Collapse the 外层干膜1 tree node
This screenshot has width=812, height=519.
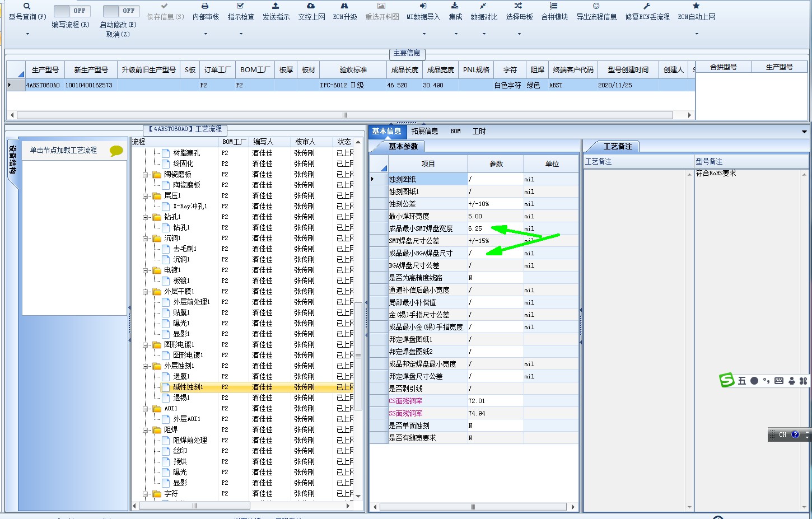point(146,292)
